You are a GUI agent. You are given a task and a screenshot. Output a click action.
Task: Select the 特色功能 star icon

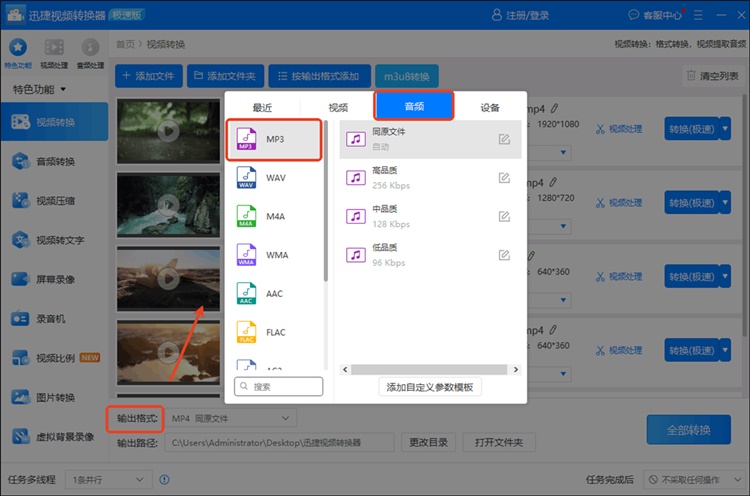(18, 47)
